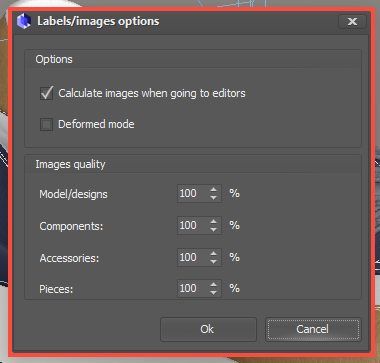This screenshot has width=380, height=363.
Task: Uncheck Calculate images when going to editors
Action: (46, 93)
